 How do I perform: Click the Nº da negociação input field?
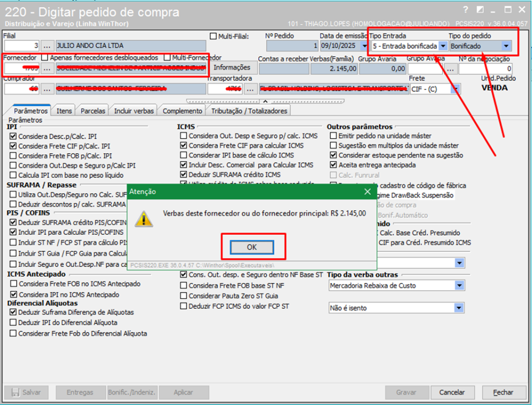[486, 69]
